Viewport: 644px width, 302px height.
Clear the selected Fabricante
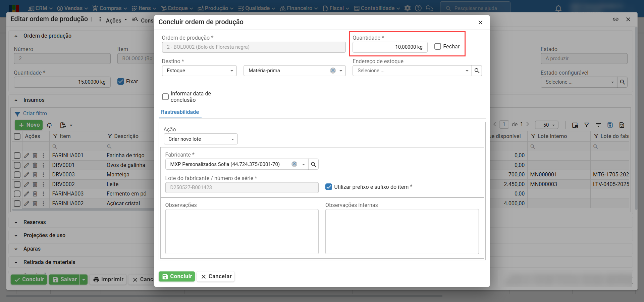(294, 164)
